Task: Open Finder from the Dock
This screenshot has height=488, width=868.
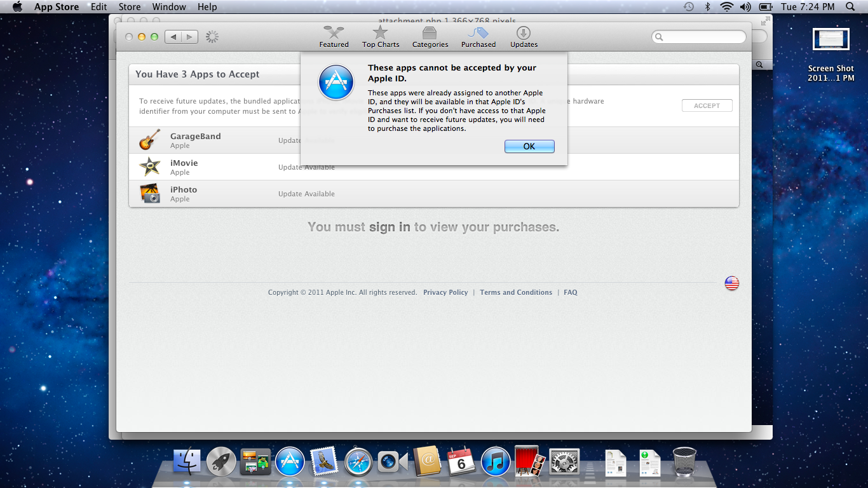Action: (x=187, y=462)
